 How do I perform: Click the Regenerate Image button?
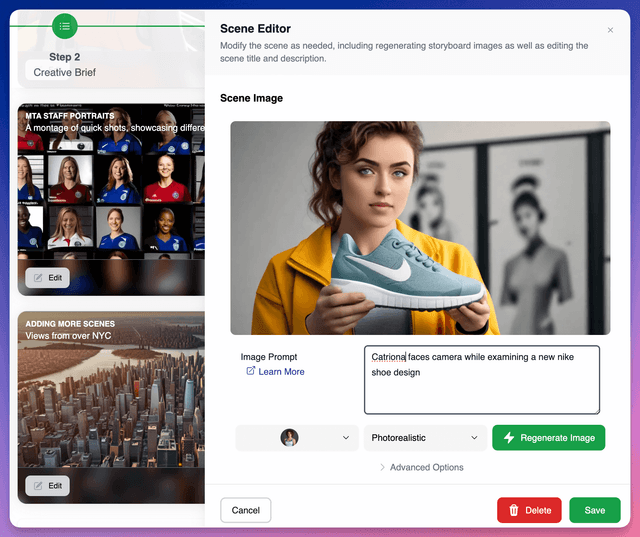point(549,438)
